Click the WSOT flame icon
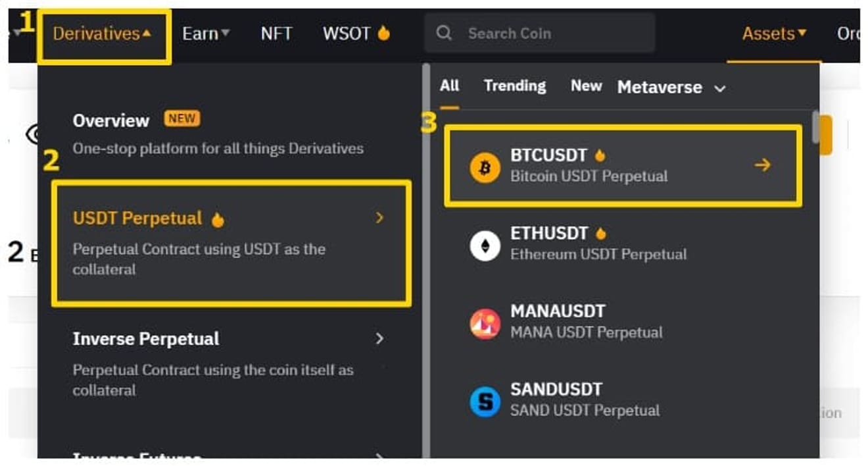This screenshot has height=466, width=868. pyautogui.click(x=383, y=33)
